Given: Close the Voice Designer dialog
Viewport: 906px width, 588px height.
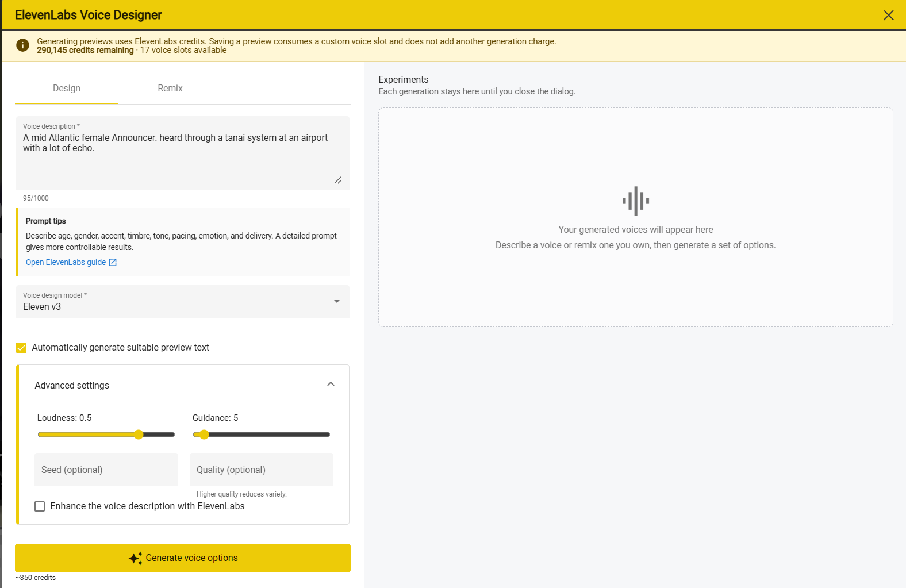Looking at the screenshot, I should 888,16.
